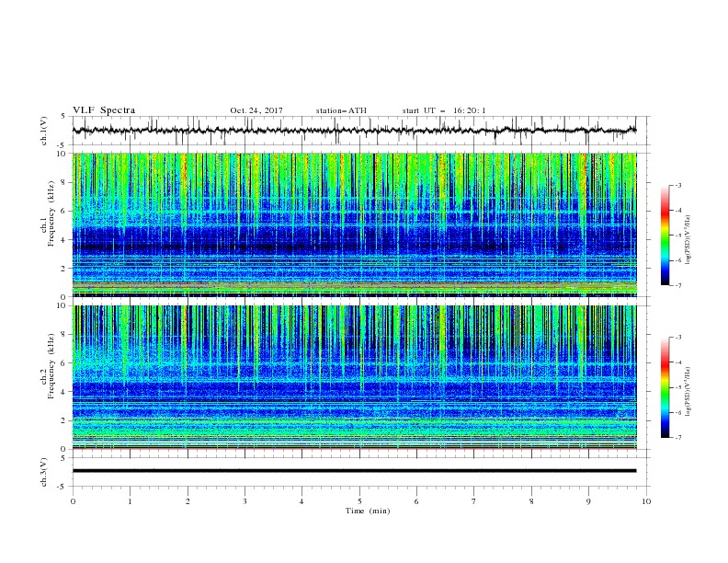Click the ch.1 voltage waveform trace
The image size is (728, 563).
354,131
